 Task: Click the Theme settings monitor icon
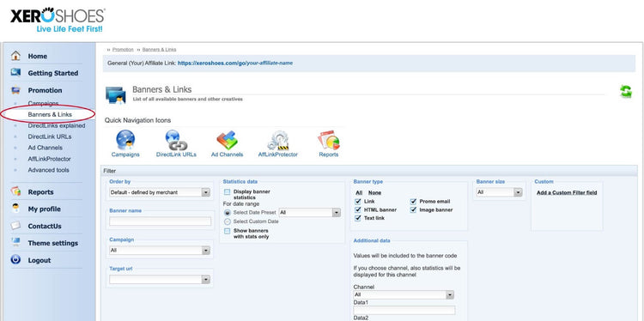click(x=15, y=242)
